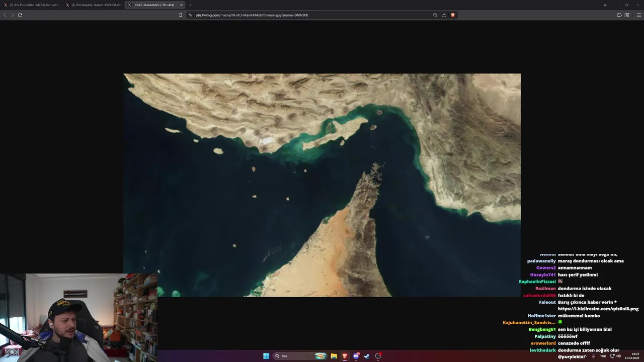Click username "levithedark" in chat

click(543, 350)
